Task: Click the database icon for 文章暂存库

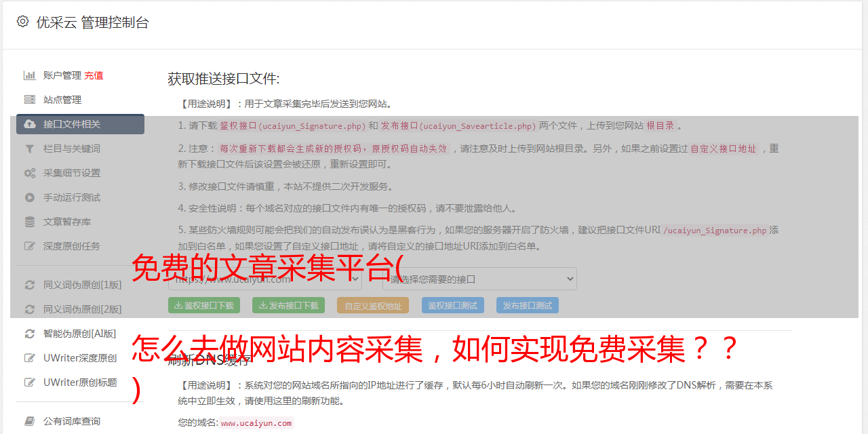Action: click(x=30, y=222)
